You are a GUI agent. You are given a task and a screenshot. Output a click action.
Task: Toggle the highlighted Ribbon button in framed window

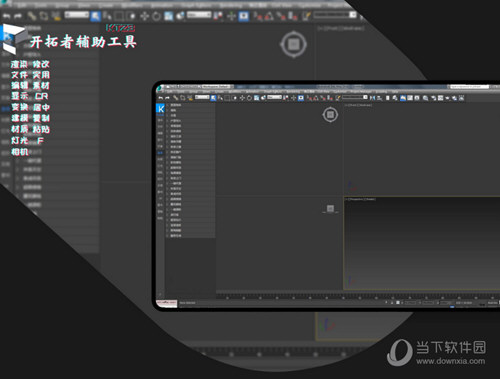(x=403, y=98)
